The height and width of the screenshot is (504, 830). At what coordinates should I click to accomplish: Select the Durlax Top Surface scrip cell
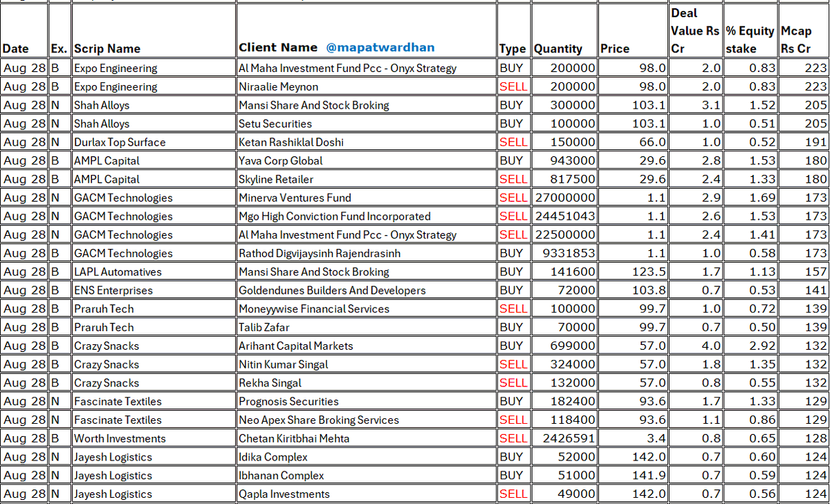coord(154,142)
